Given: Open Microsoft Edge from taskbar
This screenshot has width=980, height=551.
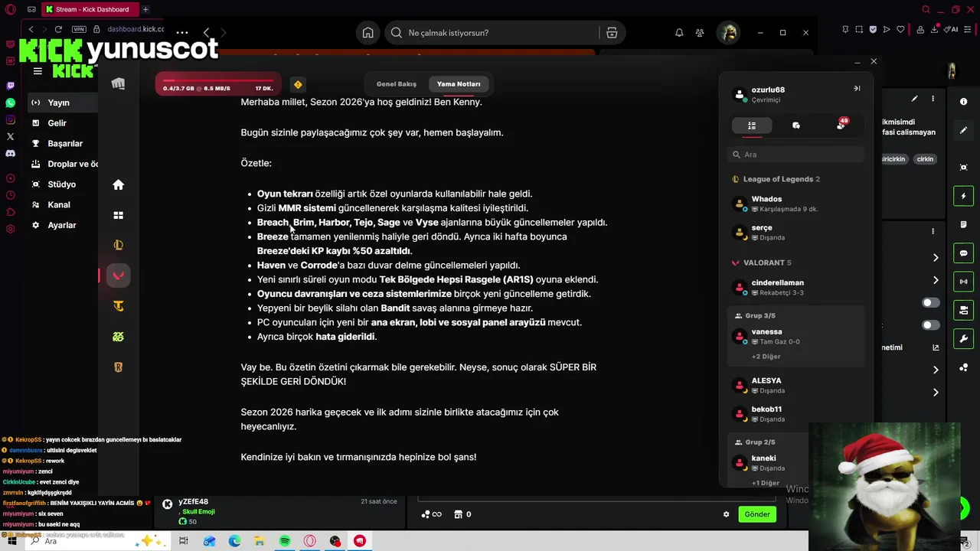Looking at the screenshot, I should [x=234, y=541].
